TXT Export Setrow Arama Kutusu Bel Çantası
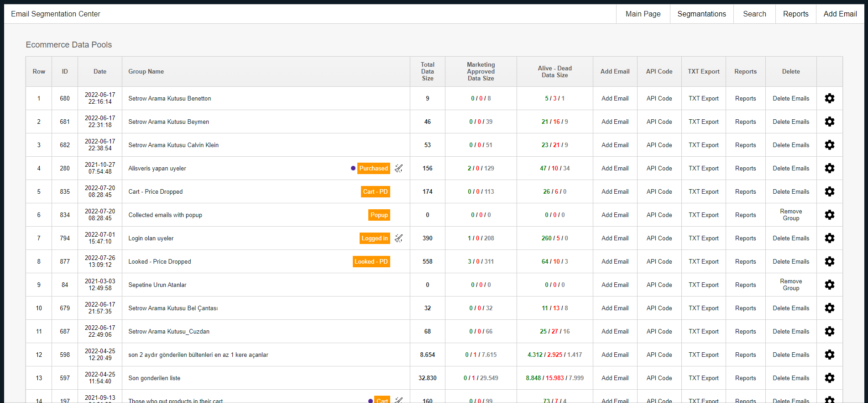 (x=703, y=308)
